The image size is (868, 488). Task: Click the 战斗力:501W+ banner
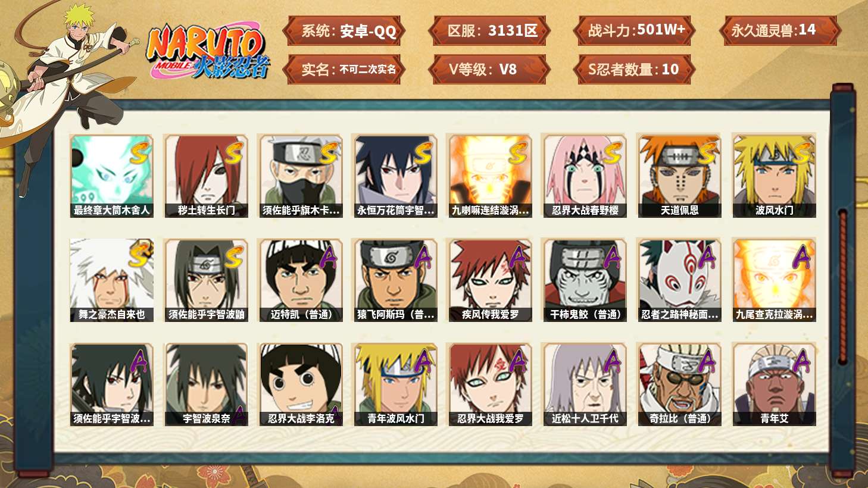pyautogui.click(x=635, y=31)
